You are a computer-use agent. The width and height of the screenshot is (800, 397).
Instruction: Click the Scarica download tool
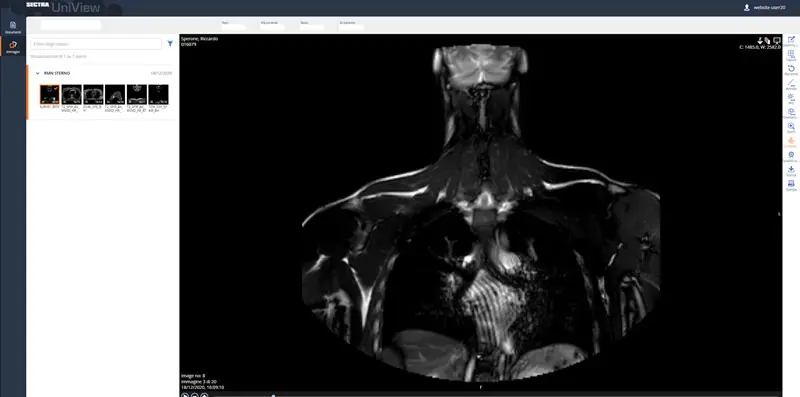[791, 170]
